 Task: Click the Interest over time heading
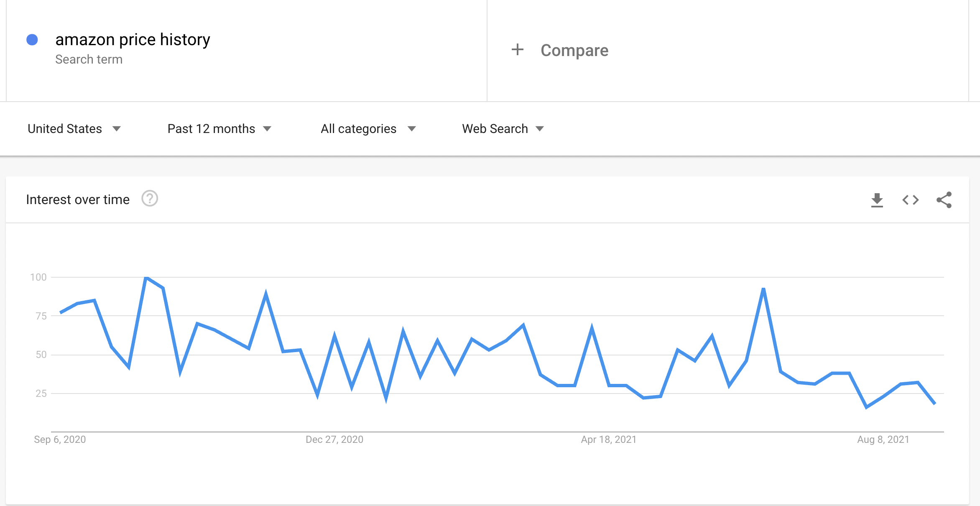(78, 199)
